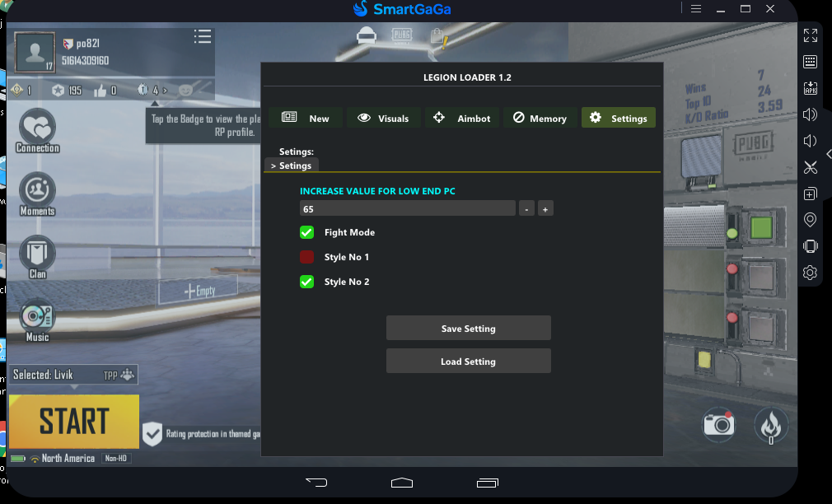Open the Aimbot tab
Viewport: 832px width, 504px height.
pyautogui.click(x=461, y=118)
